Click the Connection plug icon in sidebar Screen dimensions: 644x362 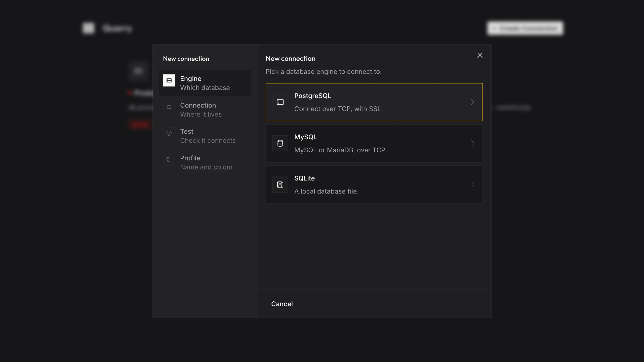[x=169, y=107]
